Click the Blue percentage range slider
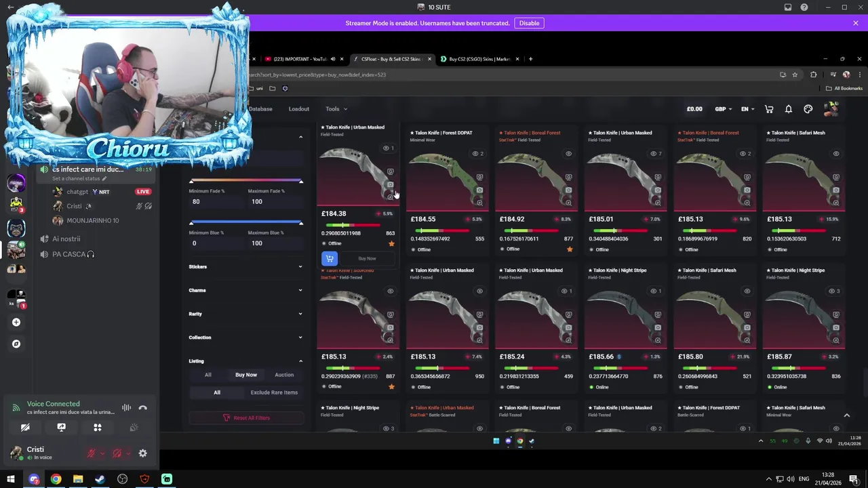This screenshot has width=868, height=488. [x=245, y=222]
